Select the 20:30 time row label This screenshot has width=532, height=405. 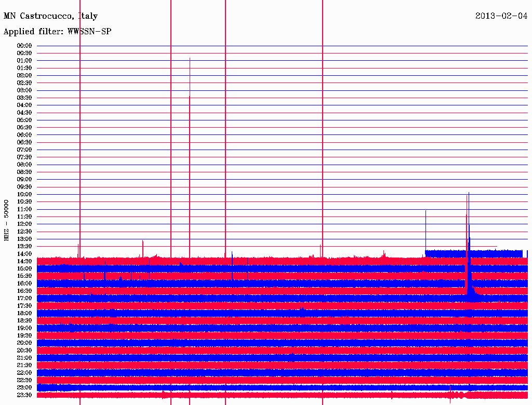pos(24,350)
